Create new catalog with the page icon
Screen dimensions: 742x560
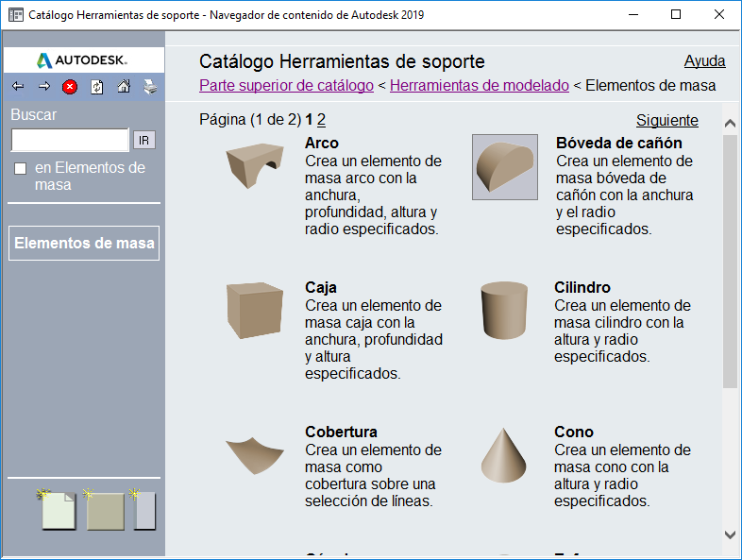tap(58, 510)
